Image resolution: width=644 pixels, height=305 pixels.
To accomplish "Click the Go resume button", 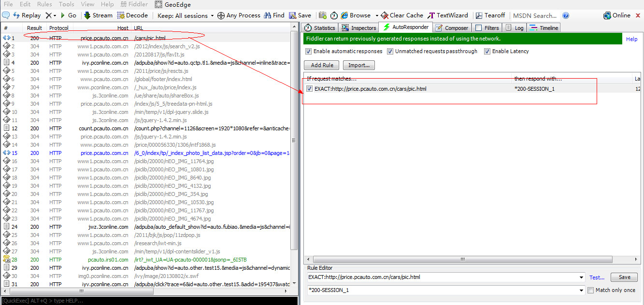I will (68, 15).
